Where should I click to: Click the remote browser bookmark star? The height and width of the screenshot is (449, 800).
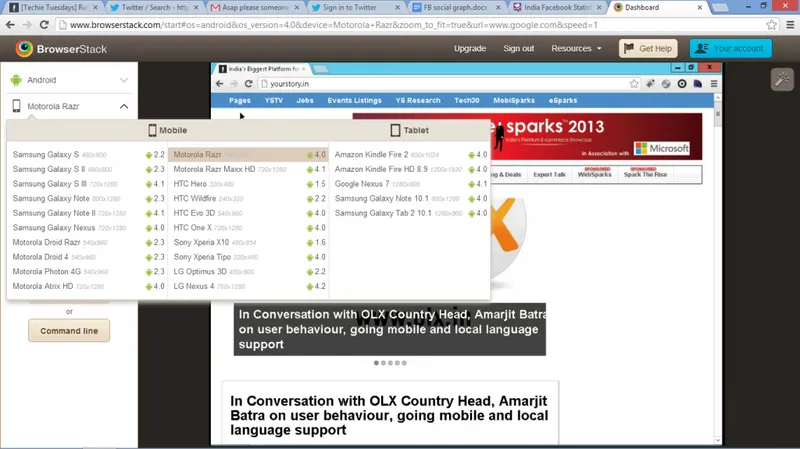click(634, 84)
